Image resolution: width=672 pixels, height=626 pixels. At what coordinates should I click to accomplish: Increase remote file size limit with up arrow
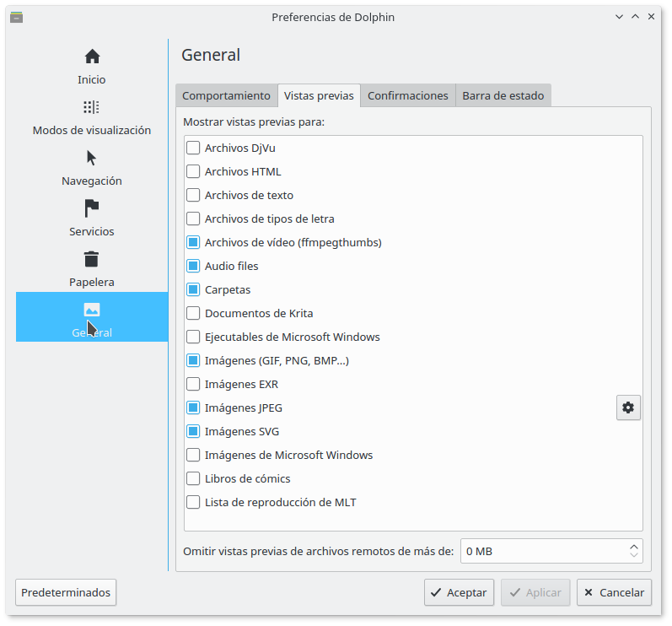pyautogui.click(x=633, y=547)
